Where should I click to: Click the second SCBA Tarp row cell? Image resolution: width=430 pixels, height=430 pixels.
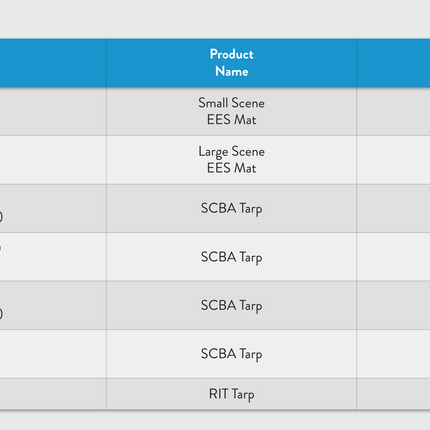[231, 257]
